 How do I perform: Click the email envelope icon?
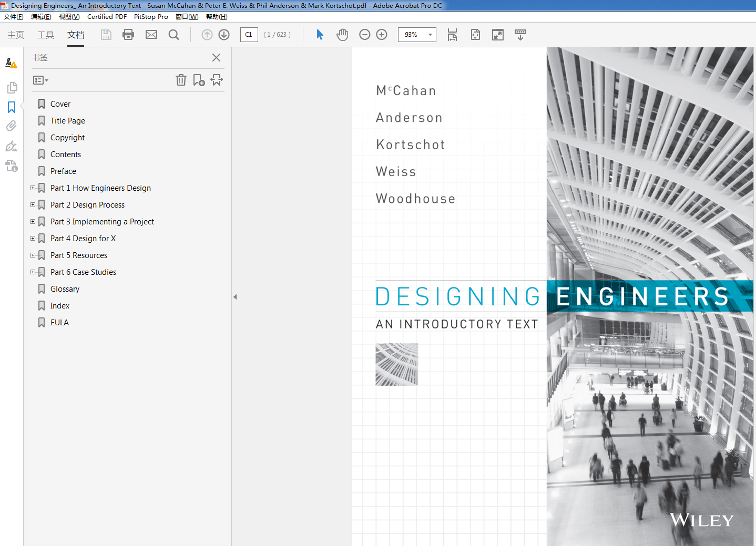pyautogui.click(x=151, y=35)
